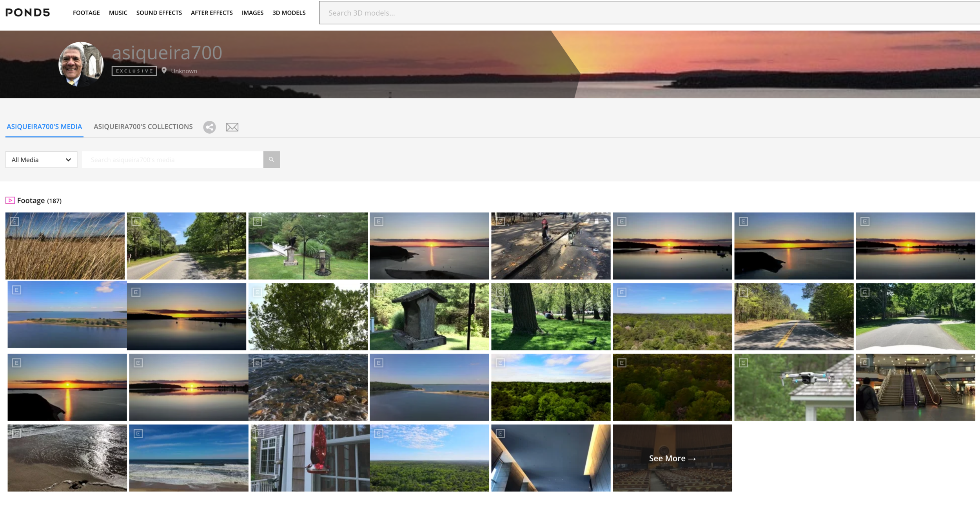Click the magnifier search button for asiqueira700's media
Image resolution: width=980 pixels, height=515 pixels.
[x=271, y=160]
